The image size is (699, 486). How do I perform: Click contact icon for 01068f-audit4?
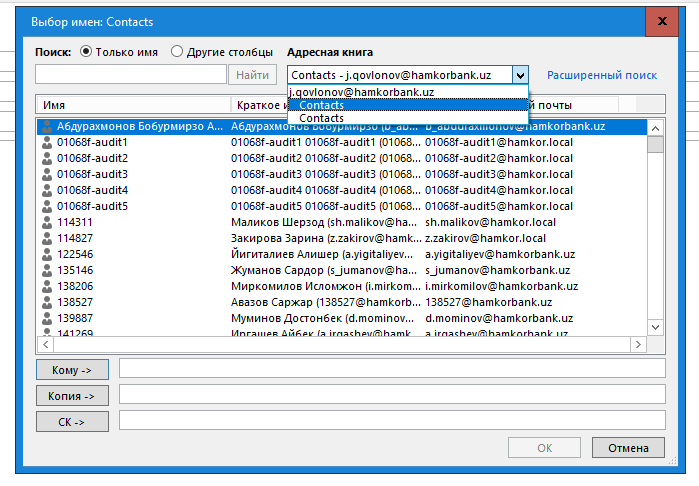pyautogui.click(x=47, y=190)
